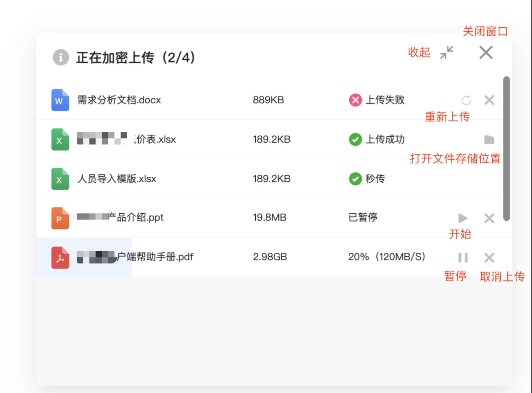Select file name 需求分析文档.docx
Screen dimensions: 532x393
click(x=119, y=100)
